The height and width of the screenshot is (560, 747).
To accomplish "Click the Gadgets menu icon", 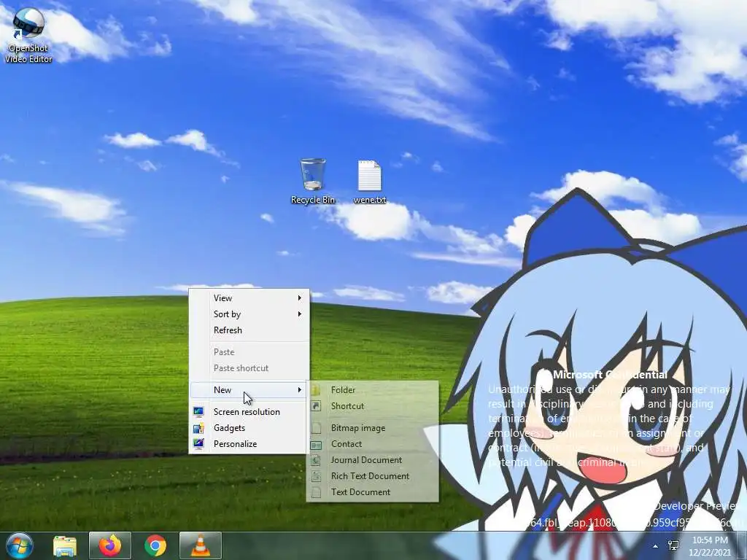I will [198, 427].
